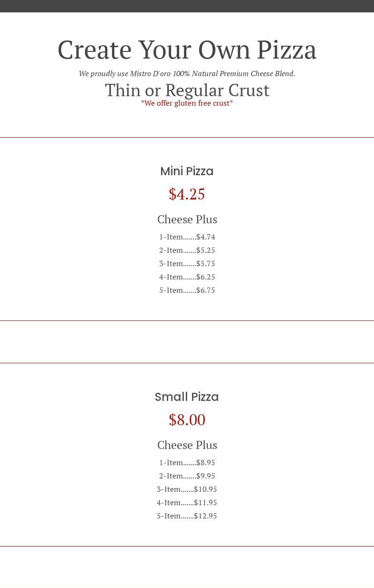Click Cheese Plus under Mini Pizza
374x588 pixels.
(x=187, y=219)
